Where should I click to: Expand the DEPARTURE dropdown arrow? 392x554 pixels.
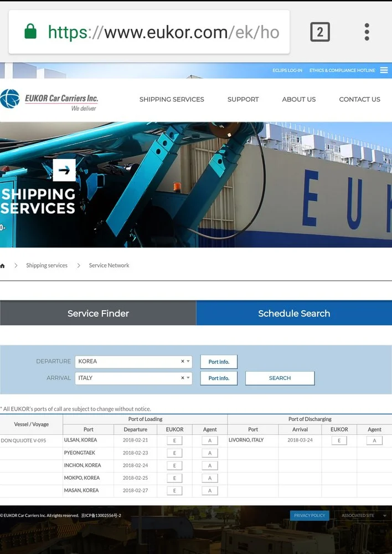coord(188,361)
